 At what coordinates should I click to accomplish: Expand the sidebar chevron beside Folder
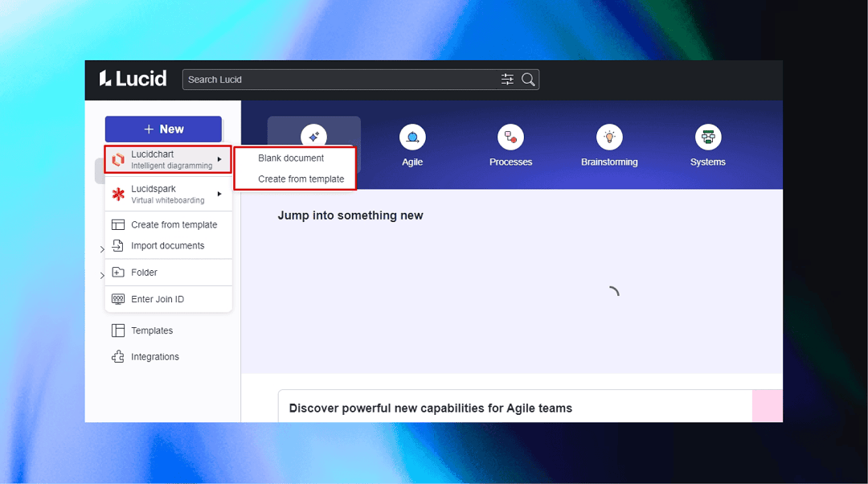102,275
